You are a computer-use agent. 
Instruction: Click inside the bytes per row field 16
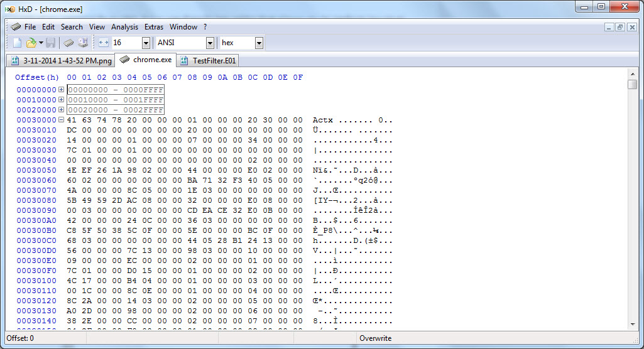[x=126, y=43]
